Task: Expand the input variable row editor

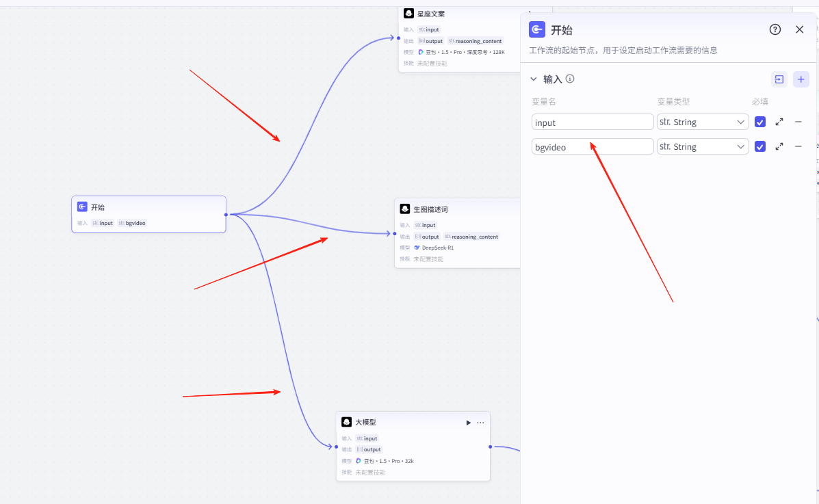Action: [x=779, y=122]
